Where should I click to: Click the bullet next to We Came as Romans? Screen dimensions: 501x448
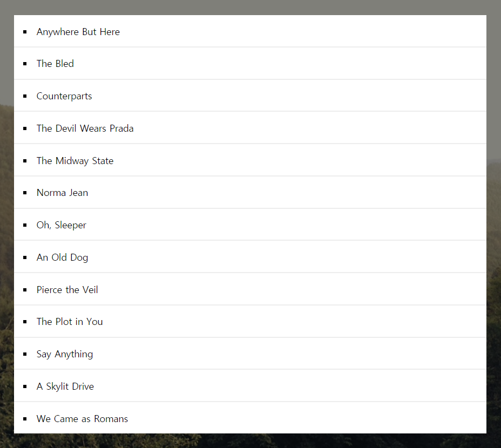[x=25, y=419]
